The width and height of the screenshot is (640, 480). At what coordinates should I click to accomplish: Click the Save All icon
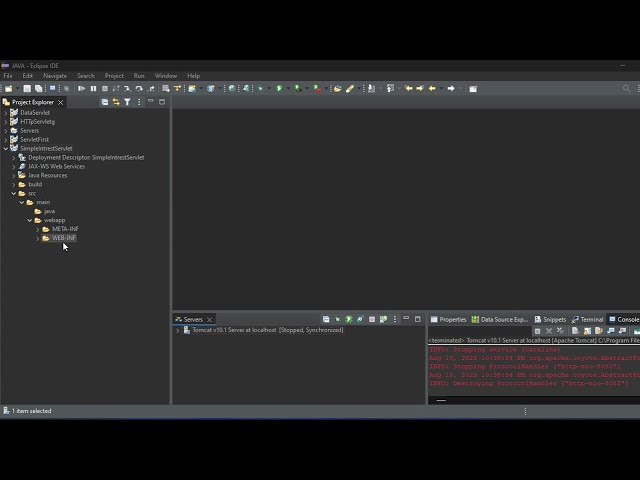click(38, 89)
